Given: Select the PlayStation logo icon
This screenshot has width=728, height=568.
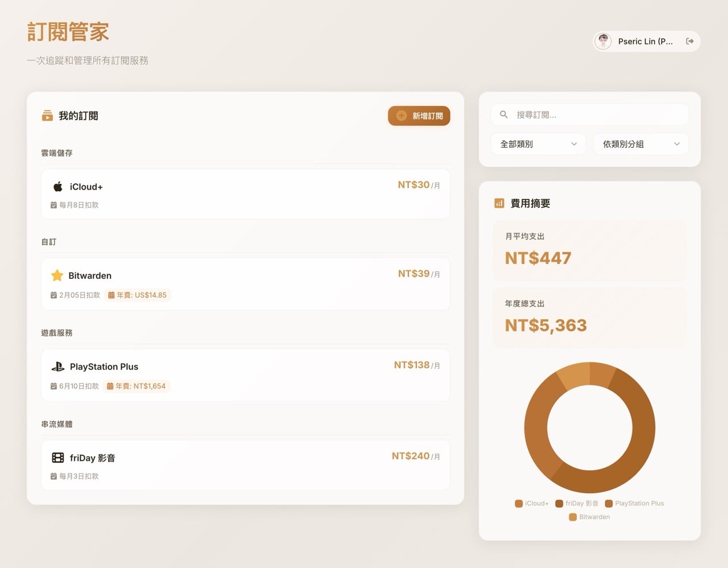Looking at the screenshot, I should (57, 367).
